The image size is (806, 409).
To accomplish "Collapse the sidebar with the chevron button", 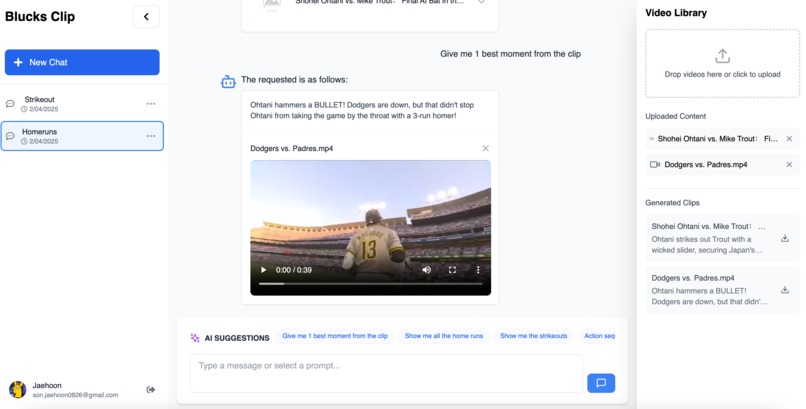I will 146,17.
